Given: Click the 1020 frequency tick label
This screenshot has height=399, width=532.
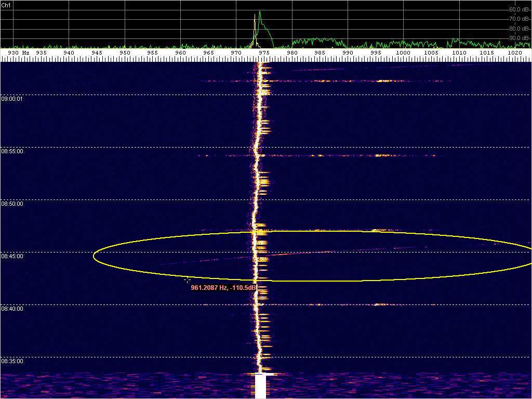Looking at the screenshot, I should point(514,53).
